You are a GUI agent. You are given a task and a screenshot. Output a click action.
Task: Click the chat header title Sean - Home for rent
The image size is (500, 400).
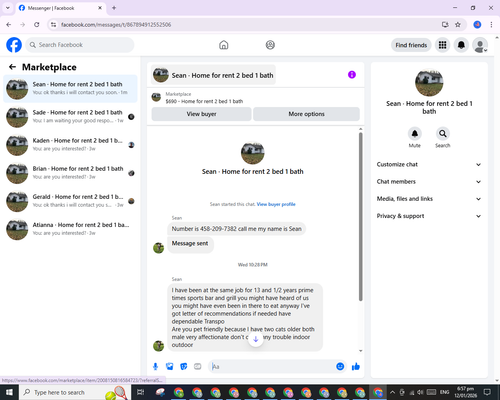click(222, 75)
